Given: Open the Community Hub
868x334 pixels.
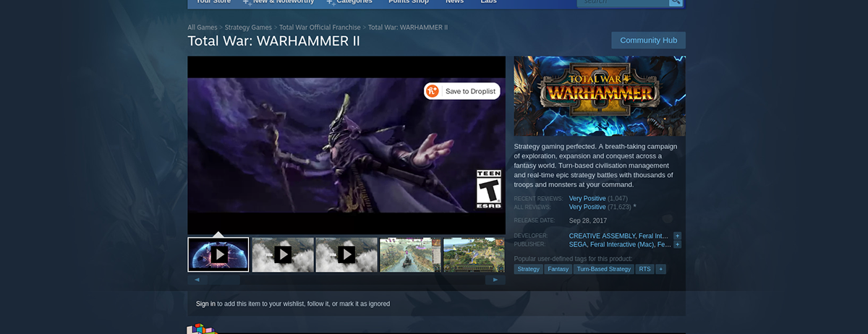Looking at the screenshot, I should (x=648, y=40).
